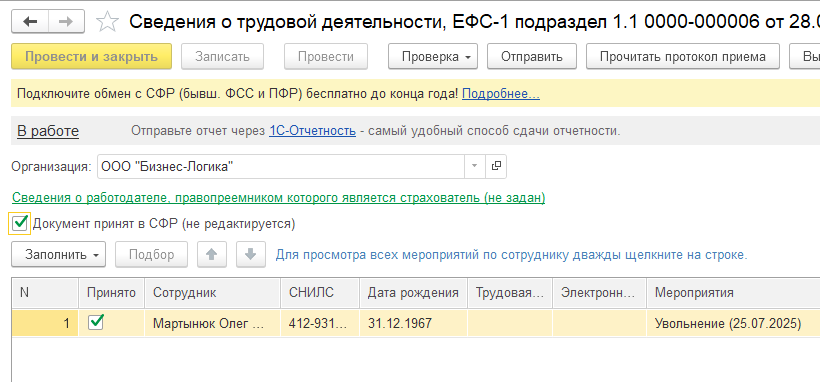The image size is (820, 382).
Task: Click the Подбор button
Action: [x=152, y=254]
